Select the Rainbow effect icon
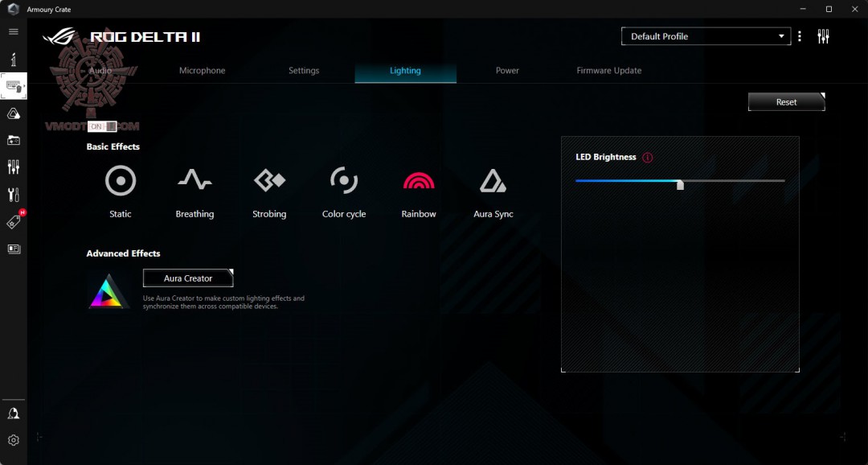 point(419,180)
